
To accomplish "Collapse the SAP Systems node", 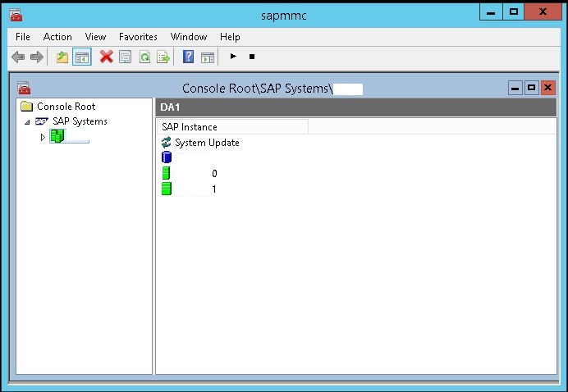I will (x=27, y=122).
